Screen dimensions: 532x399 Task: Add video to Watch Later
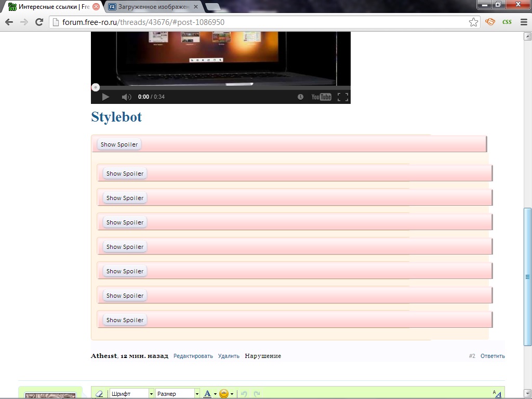coord(300,97)
